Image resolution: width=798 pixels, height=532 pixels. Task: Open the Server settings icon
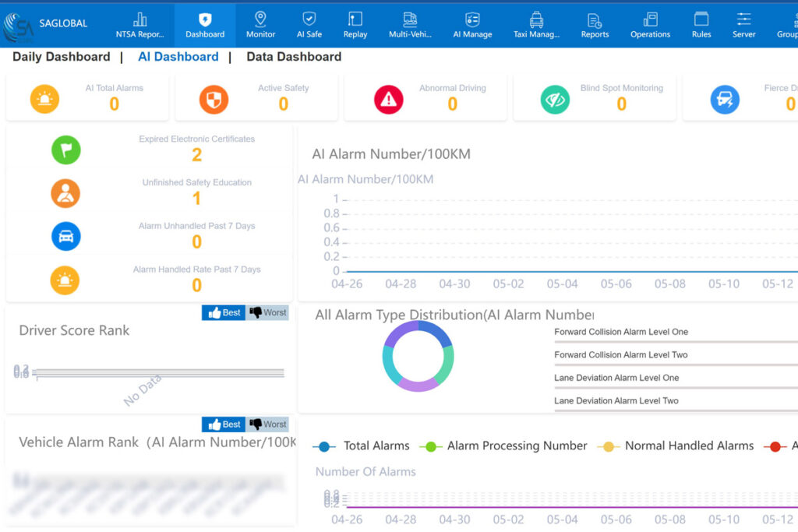[x=744, y=19]
